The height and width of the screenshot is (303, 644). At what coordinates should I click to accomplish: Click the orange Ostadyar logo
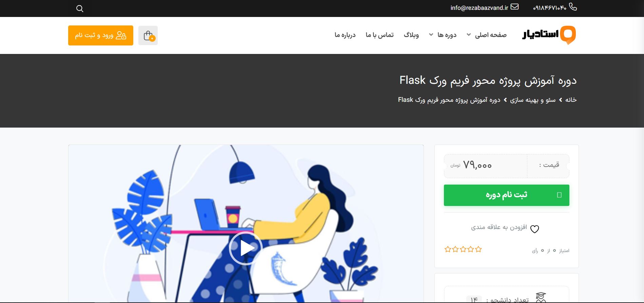(x=549, y=35)
